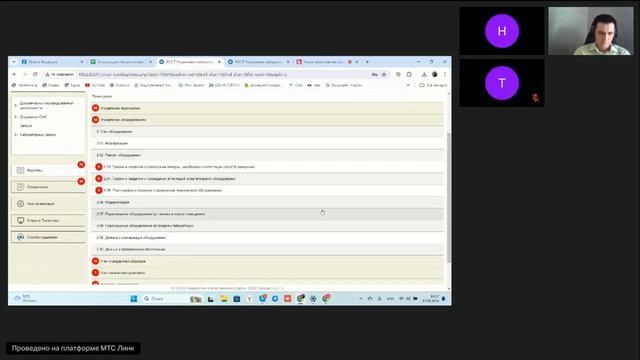Screen dimensions: 640x360
Task: Click red badge on row 2.03
Action: [x=98, y=167]
